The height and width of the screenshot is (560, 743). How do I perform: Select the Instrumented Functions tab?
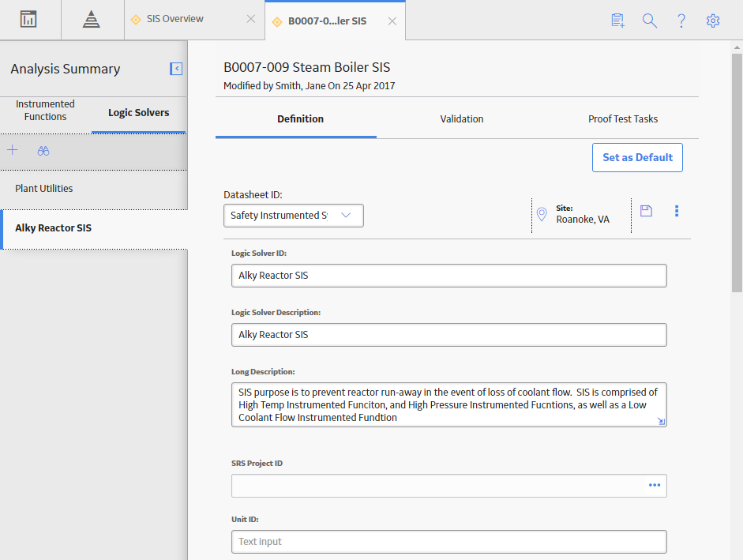coord(46,111)
